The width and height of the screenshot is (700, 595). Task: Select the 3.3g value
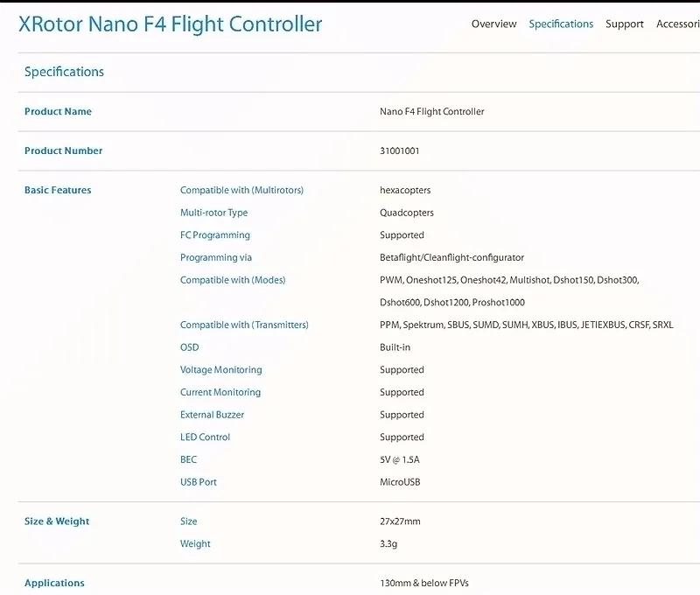pyautogui.click(x=388, y=543)
